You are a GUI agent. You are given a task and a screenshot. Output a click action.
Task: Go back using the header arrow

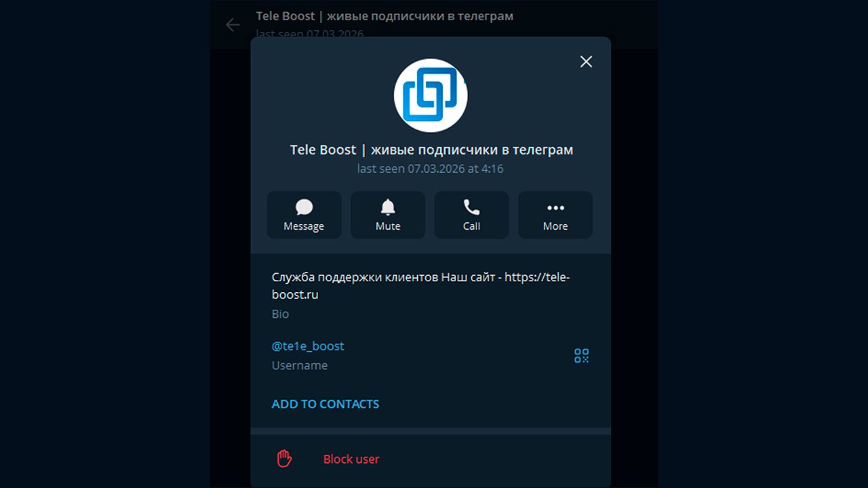[233, 25]
